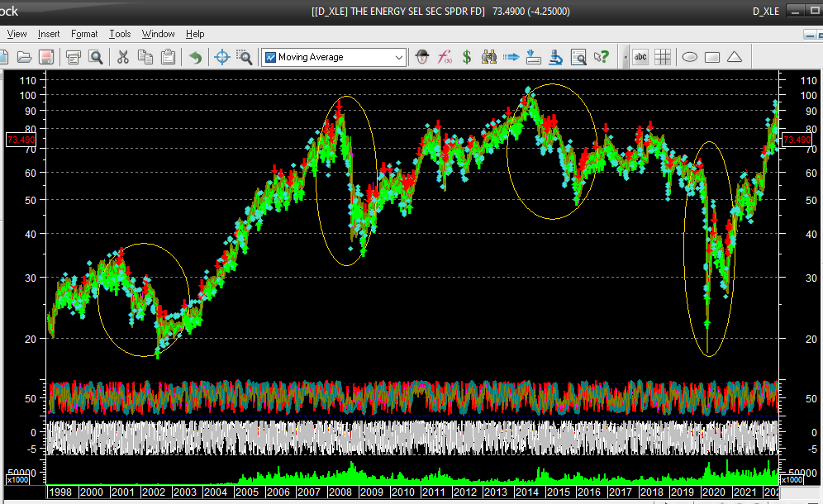Click the green dollar sign icon
Viewport: 823px width, 504px height.
(467, 57)
